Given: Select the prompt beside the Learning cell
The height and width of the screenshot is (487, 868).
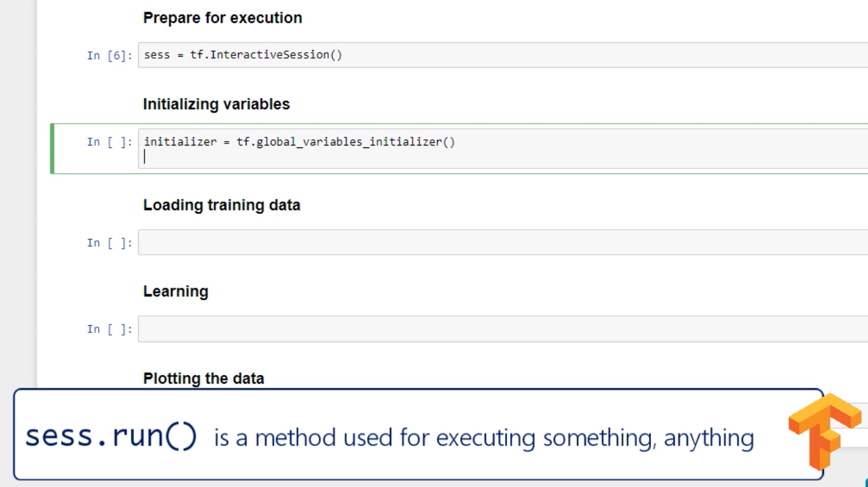Looking at the screenshot, I should pos(110,329).
